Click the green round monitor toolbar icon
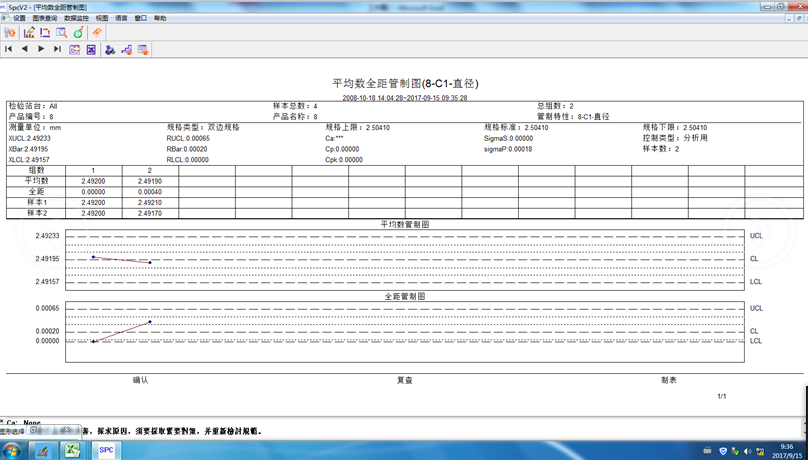Screen dimensions: 808x460 [x=78, y=33]
